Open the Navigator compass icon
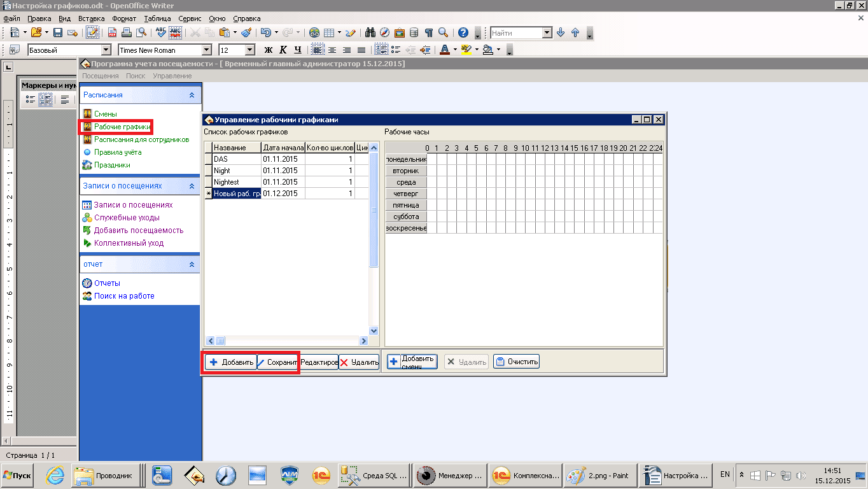Screen dimensions: 868x489 tap(384, 32)
